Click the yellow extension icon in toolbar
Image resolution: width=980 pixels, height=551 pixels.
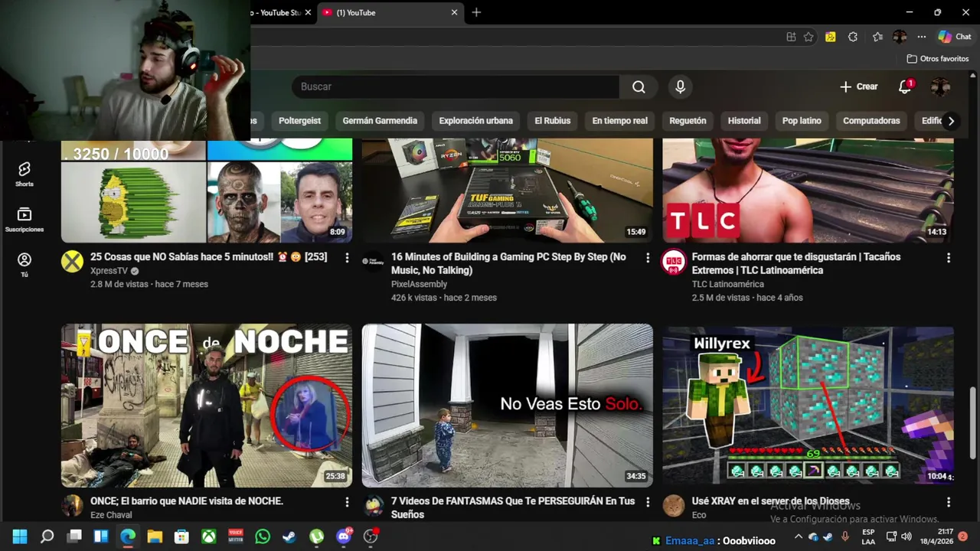tap(830, 37)
